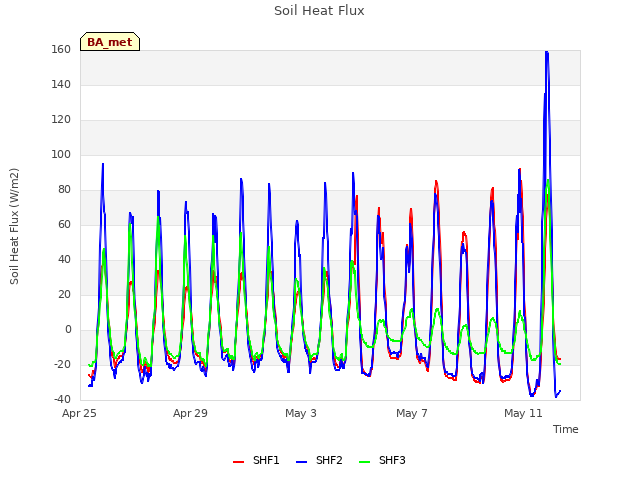Click the Soil Heat Flux (W/m2) axis label
Image resolution: width=640 pixels, height=480 pixels.
coord(14,226)
